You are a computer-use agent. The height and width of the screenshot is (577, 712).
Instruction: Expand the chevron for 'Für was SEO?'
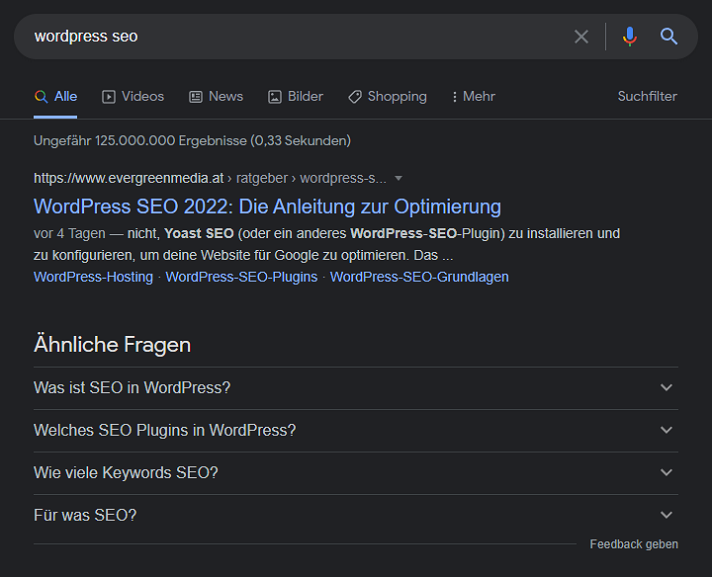point(666,515)
